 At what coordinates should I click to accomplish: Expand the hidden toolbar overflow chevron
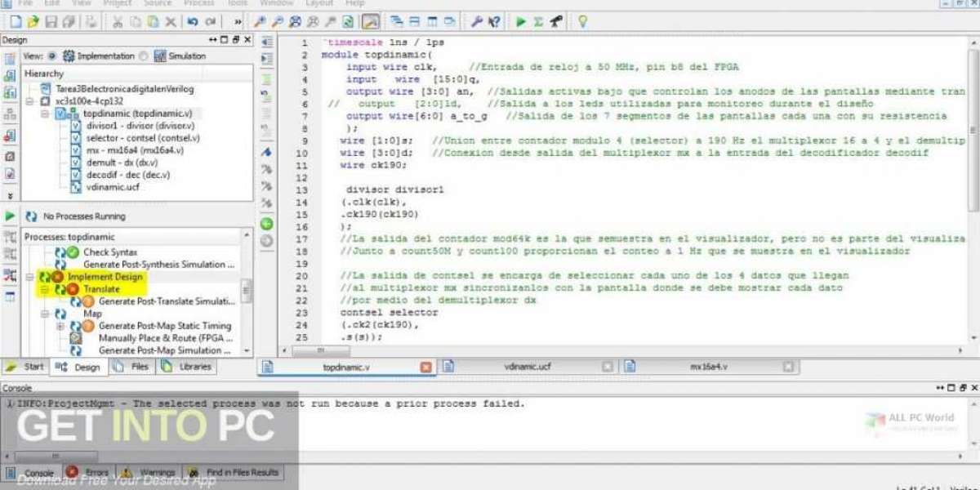pyautogui.click(x=238, y=22)
